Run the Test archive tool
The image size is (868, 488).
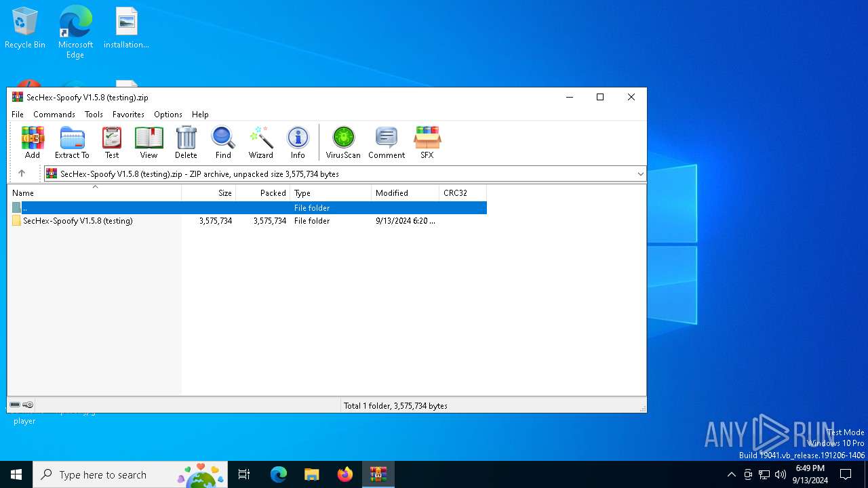[112, 142]
